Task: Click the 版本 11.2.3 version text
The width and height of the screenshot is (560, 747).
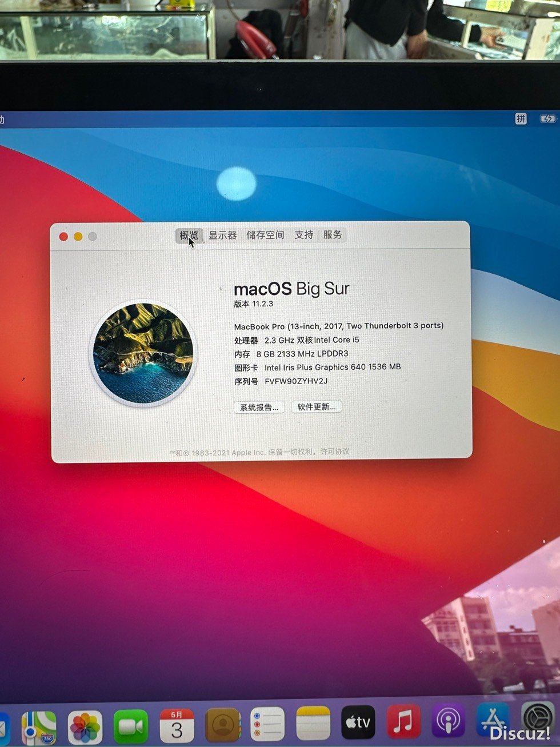Action: point(254,304)
